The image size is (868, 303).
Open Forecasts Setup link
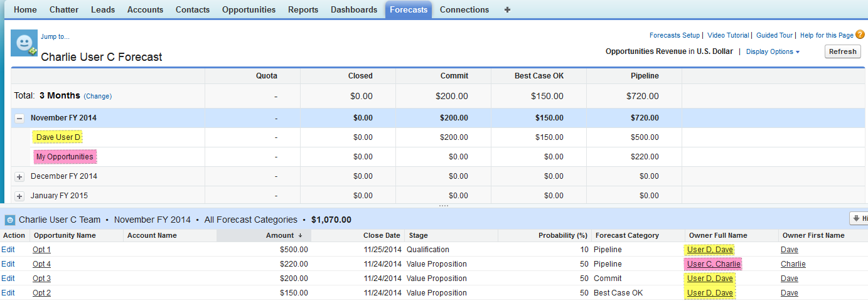(675, 36)
